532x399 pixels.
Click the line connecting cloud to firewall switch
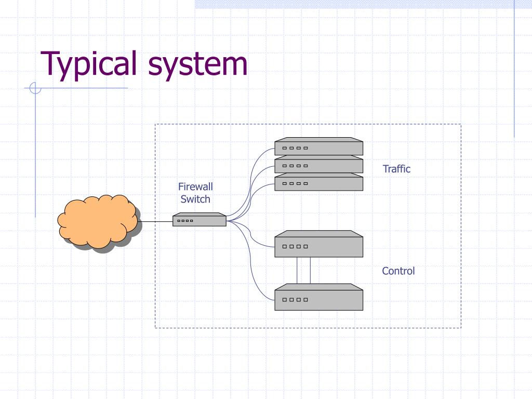click(x=156, y=221)
